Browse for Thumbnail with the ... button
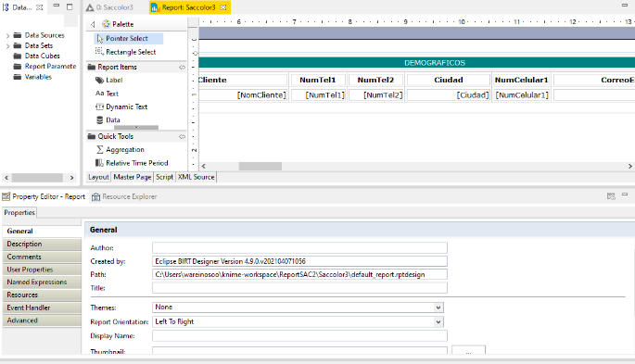 tap(468, 350)
